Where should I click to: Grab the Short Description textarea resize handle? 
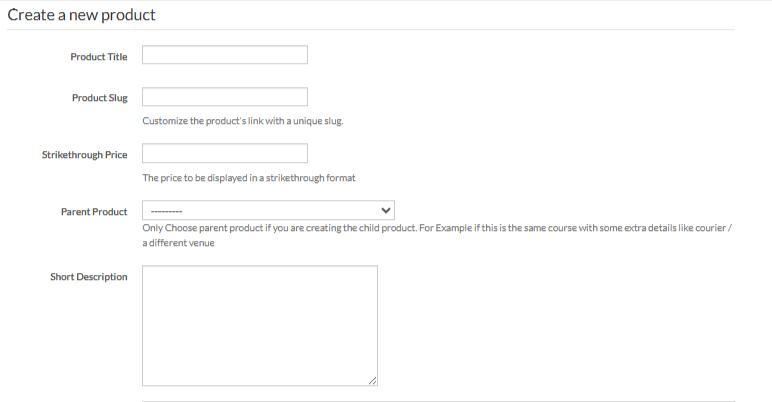(372, 380)
